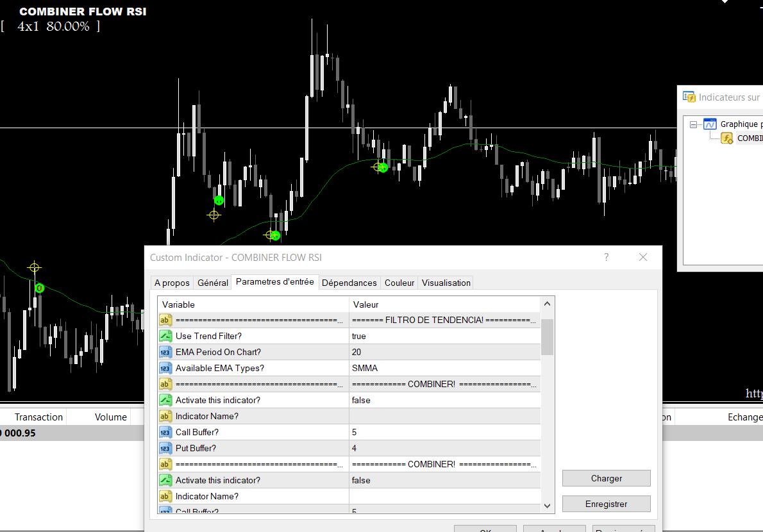The width and height of the screenshot is (763, 532).
Task: Click the Available EMA Types? label
Action: 219,368
